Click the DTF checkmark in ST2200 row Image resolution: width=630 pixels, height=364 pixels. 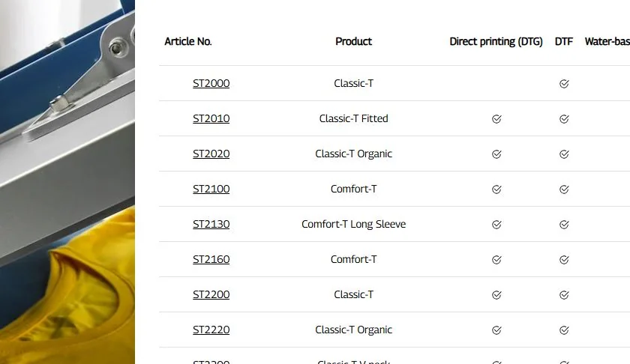564,295
